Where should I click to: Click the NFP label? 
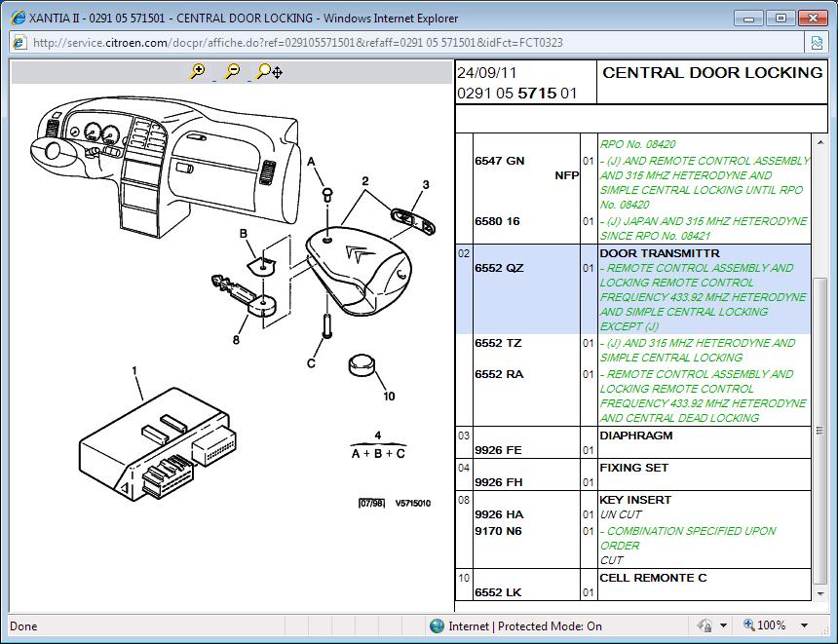click(567, 175)
